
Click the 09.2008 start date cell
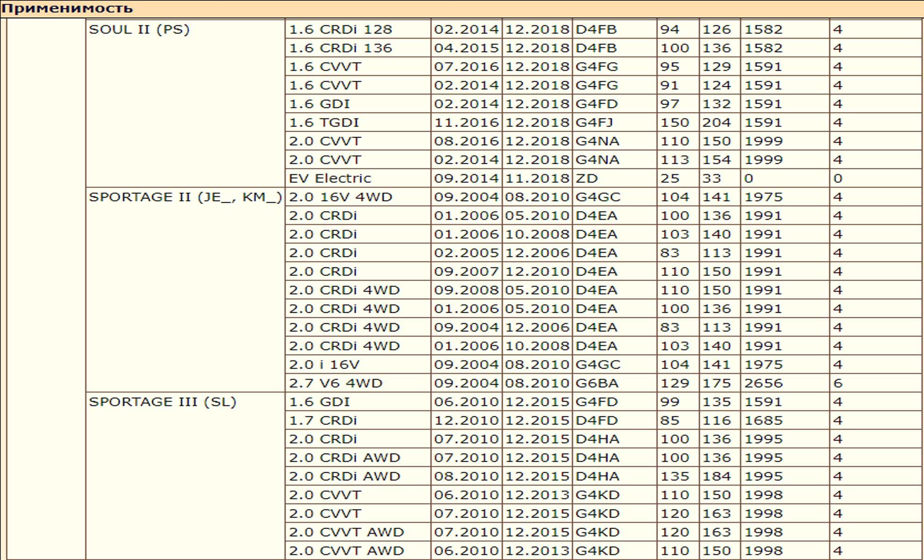point(466,290)
